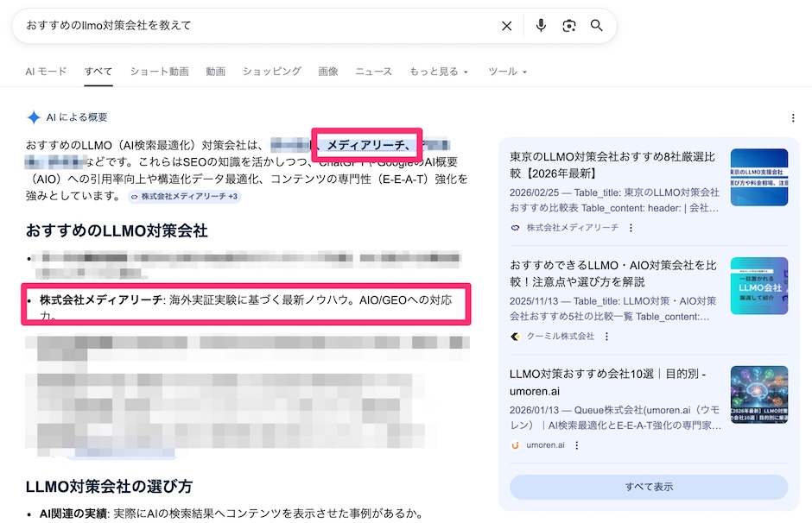Open the ショッピング tab

pyautogui.click(x=272, y=72)
